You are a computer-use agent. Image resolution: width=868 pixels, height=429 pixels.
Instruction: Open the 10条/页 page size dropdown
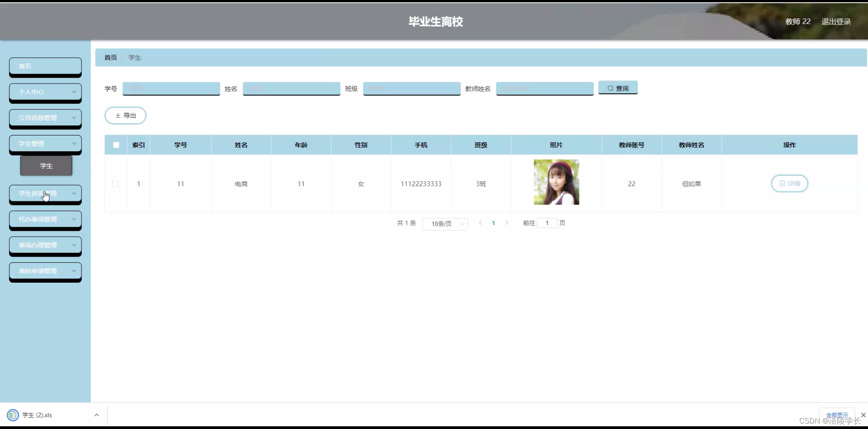point(445,224)
